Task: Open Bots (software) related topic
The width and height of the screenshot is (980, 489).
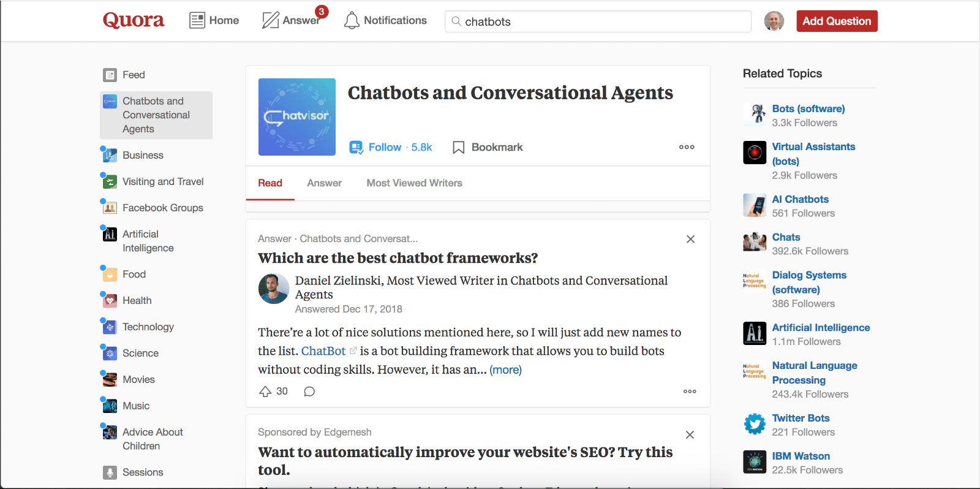Action: (809, 108)
